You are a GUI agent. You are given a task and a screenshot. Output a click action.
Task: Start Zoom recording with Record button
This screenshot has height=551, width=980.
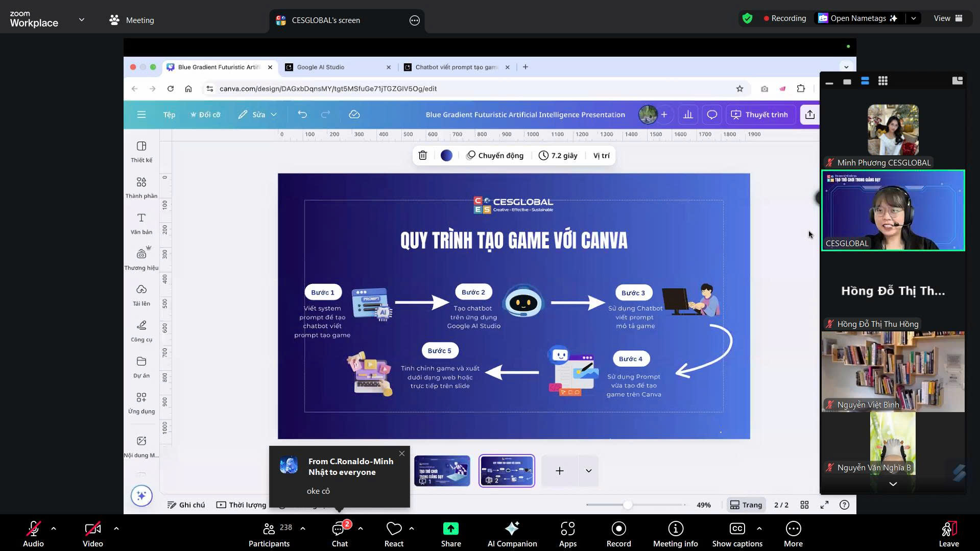618,534
